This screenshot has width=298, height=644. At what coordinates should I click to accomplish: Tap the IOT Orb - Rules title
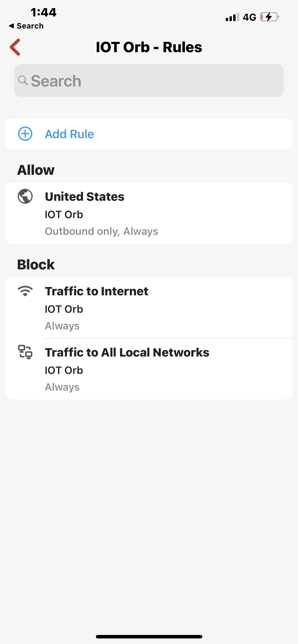point(149,47)
